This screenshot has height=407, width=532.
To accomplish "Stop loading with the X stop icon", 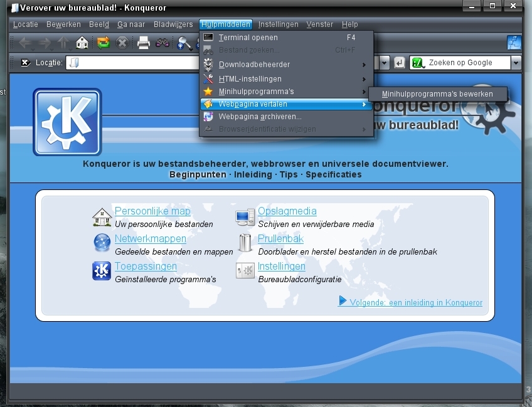I will (122, 43).
